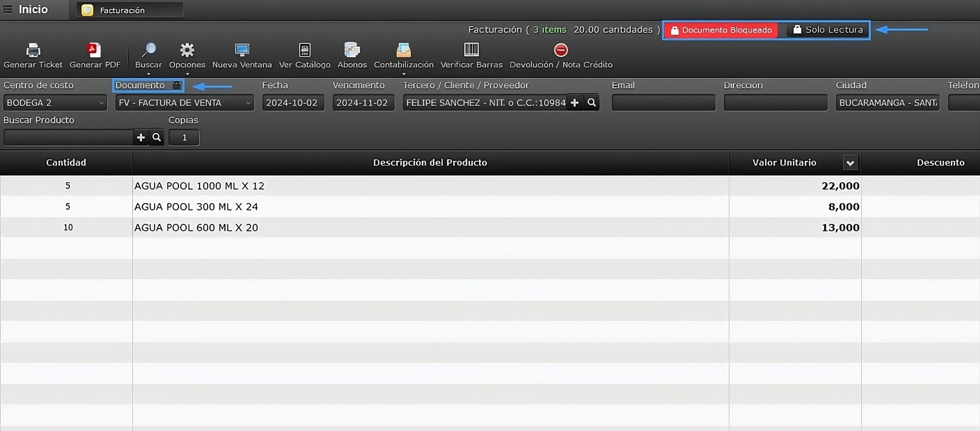Image resolution: width=980 pixels, height=431 pixels.
Task: Click the Copias quantity field
Action: pos(184,137)
